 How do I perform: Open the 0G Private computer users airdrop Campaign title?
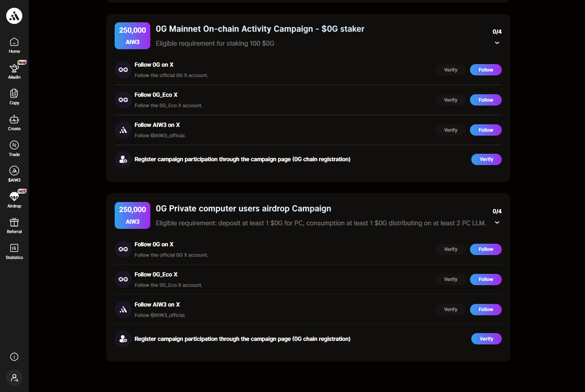click(243, 208)
